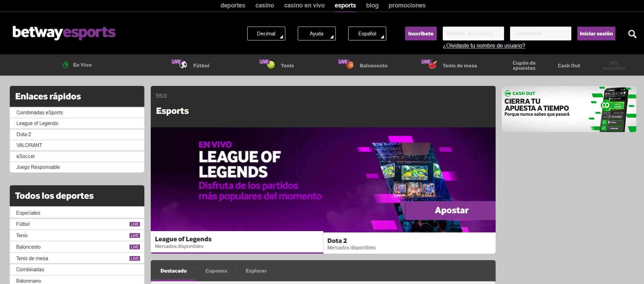The image size is (644, 284).
Task: Click the Fútbol soccer ball icon
Action: coord(183,65)
